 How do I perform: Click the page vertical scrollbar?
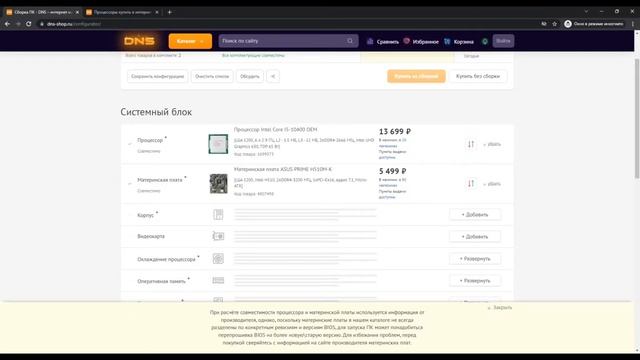coord(637,118)
